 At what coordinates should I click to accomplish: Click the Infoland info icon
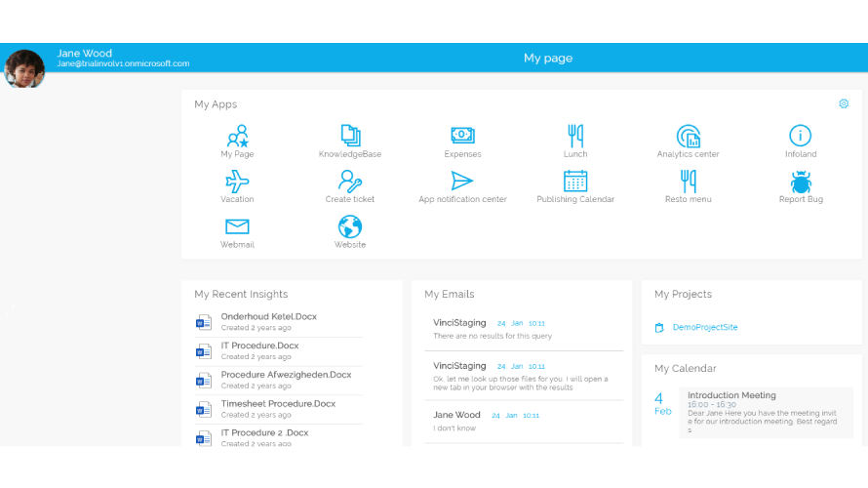click(x=801, y=135)
